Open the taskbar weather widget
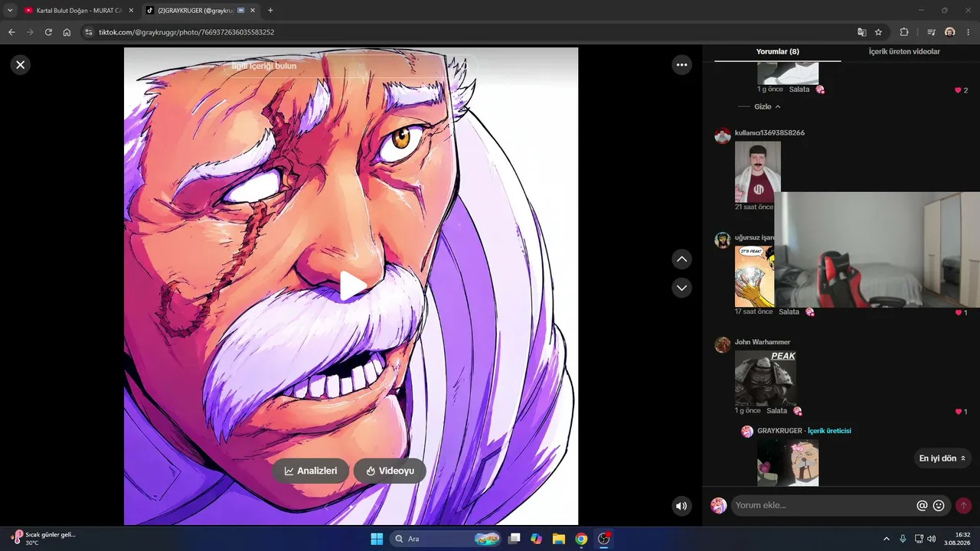The image size is (980, 551). coord(43,538)
